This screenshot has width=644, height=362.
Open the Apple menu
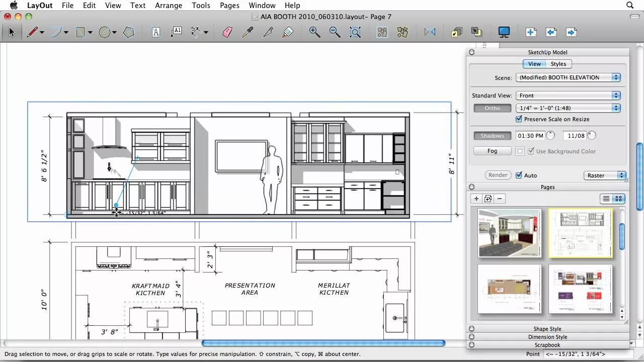(14, 5)
